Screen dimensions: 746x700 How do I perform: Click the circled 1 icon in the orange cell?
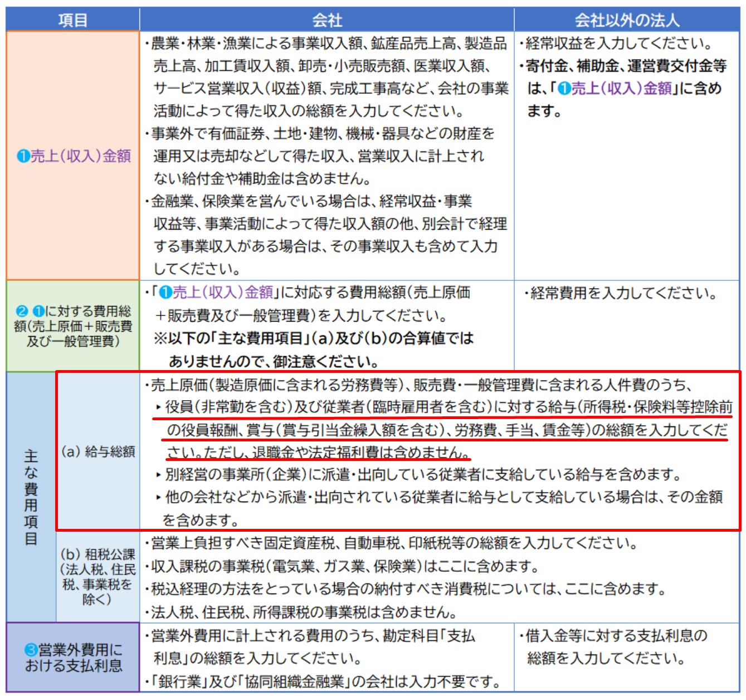coord(23,156)
